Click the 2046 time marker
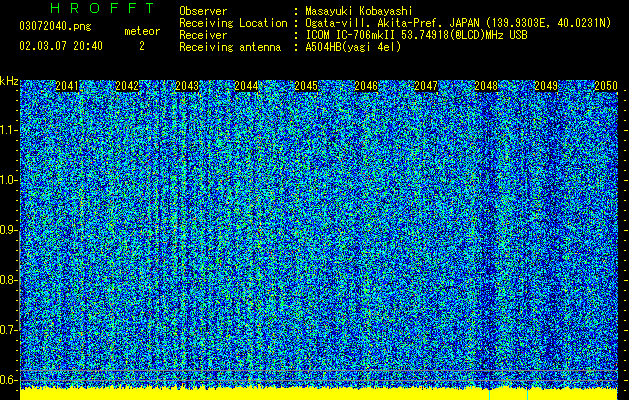This screenshot has height=400, width=629. (x=366, y=86)
